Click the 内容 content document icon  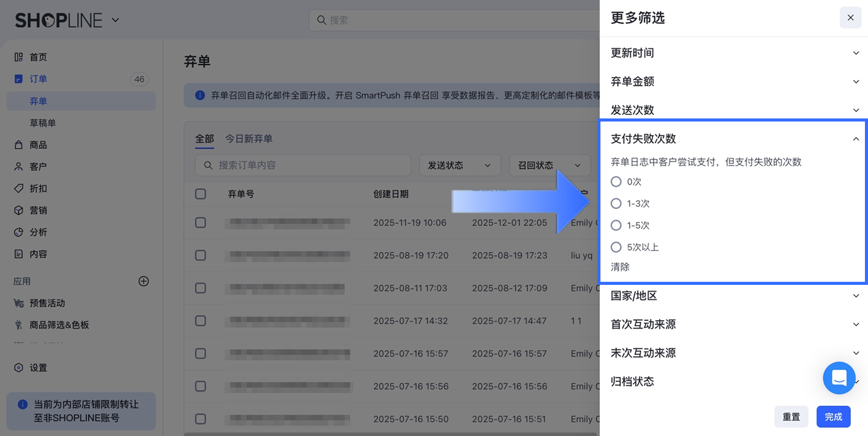tap(18, 254)
